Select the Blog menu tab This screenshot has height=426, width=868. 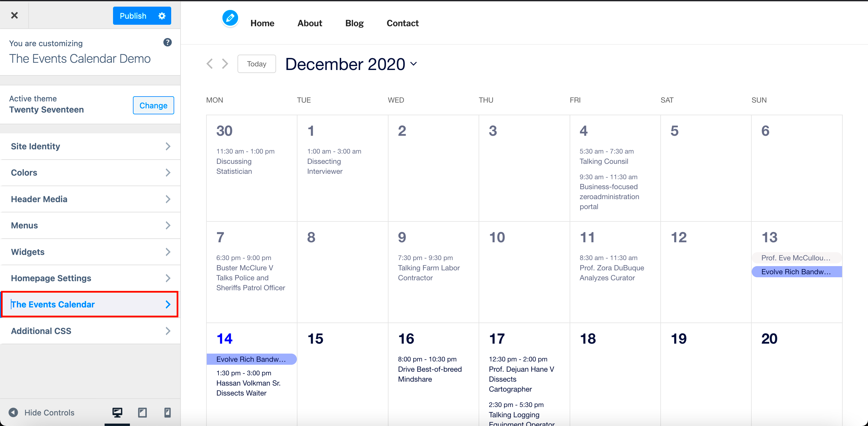355,23
